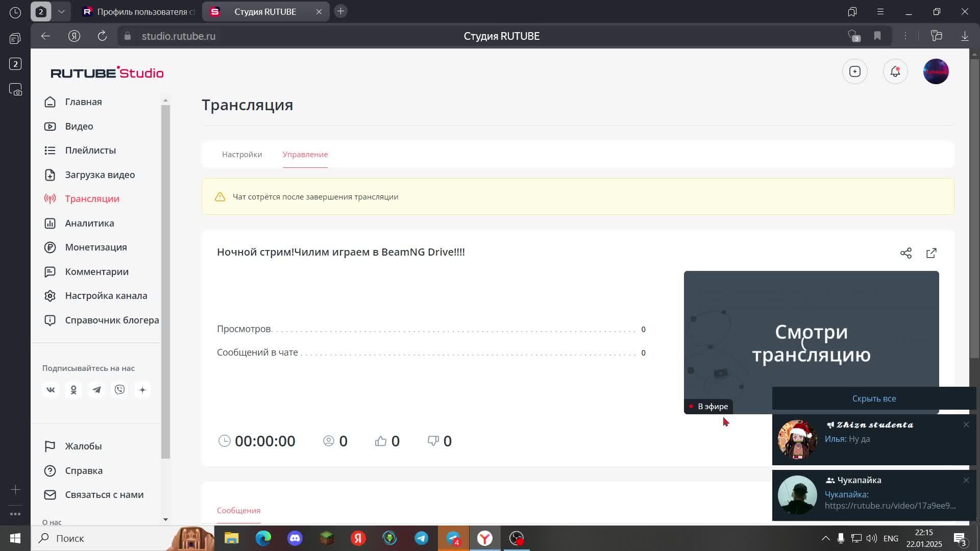Click the Odnoklassniki social icon
980x551 pixels.
pos(73,390)
